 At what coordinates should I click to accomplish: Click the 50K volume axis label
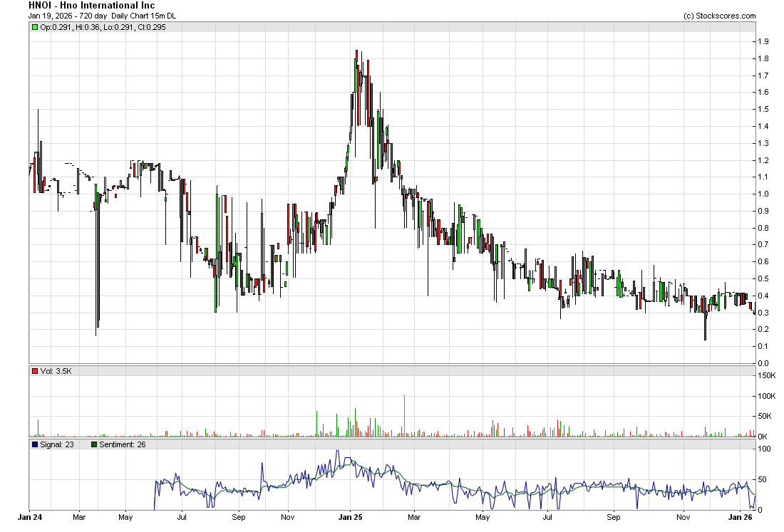click(765, 416)
